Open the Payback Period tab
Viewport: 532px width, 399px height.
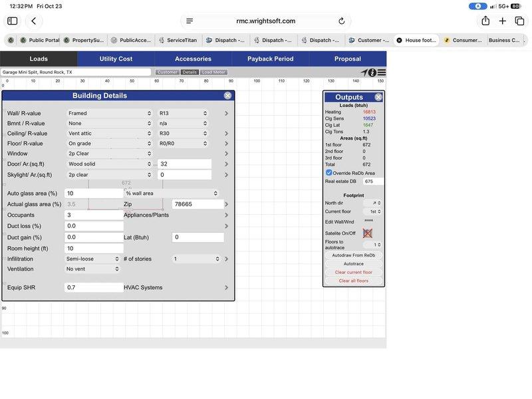(x=271, y=59)
